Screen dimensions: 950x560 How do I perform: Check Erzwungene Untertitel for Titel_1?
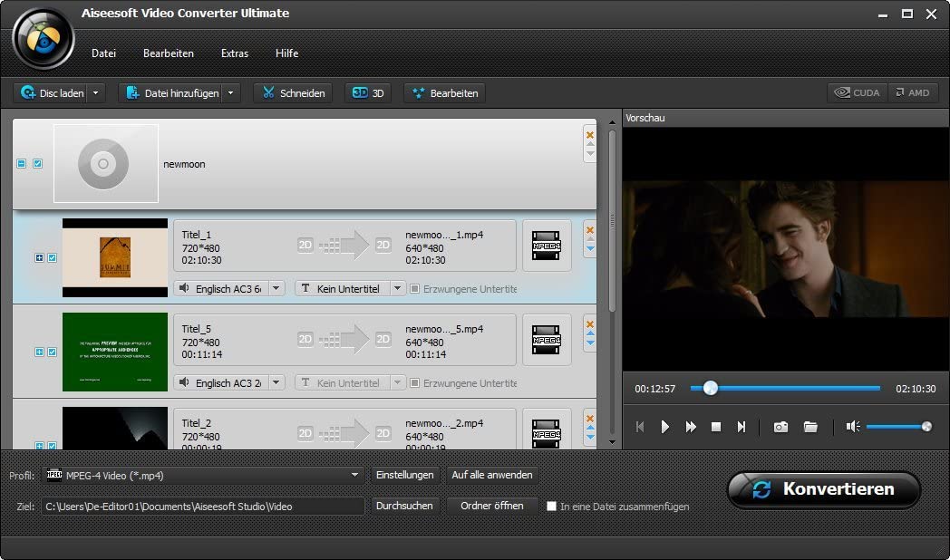coord(415,288)
